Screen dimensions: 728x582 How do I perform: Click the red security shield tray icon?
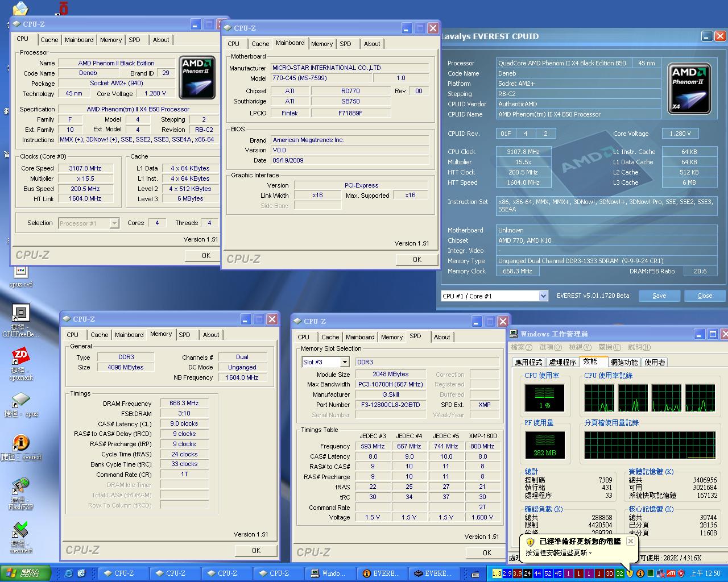[x=681, y=573]
